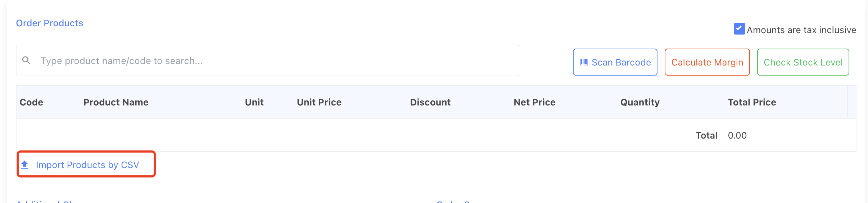Screen dimensions: 868x203
Task: Select the Discount column header
Action: click(x=430, y=102)
